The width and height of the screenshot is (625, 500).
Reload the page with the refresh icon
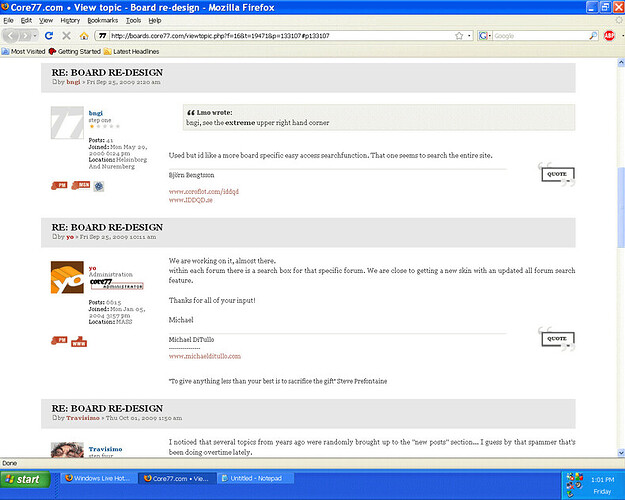pos(49,36)
